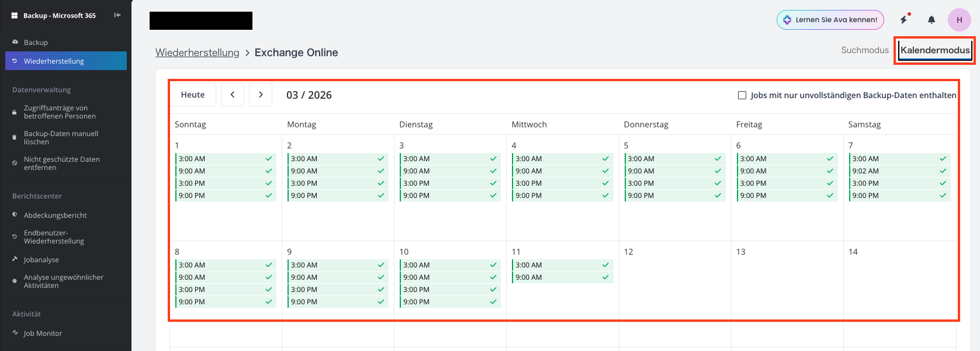This screenshot has height=351, width=980.
Task: Open the Lernen Sie Ava kennen button
Action: click(830, 20)
